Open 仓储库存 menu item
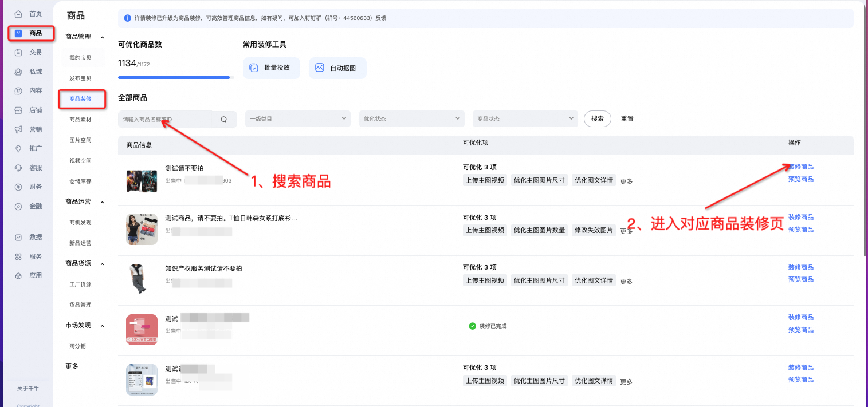The height and width of the screenshot is (407, 868). pyautogui.click(x=80, y=181)
